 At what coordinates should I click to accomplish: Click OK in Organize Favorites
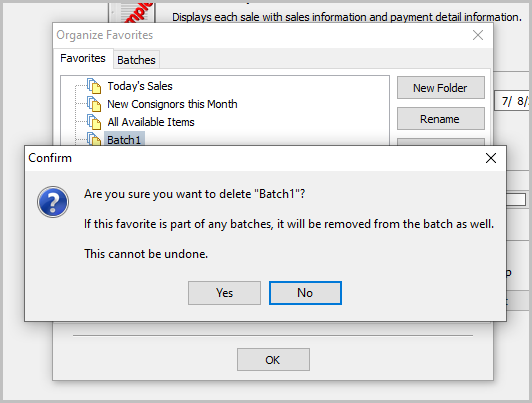(x=273, y=360)
